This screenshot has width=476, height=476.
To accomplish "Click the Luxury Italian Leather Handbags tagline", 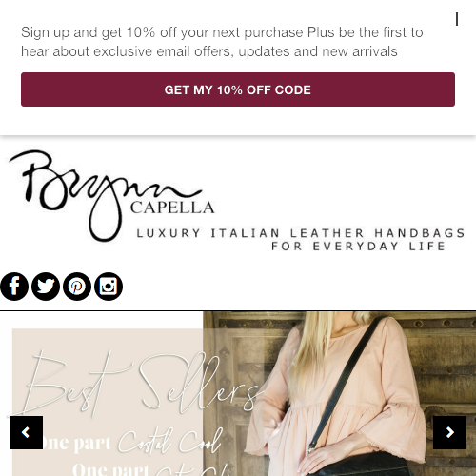I will [x=301, y=233].
